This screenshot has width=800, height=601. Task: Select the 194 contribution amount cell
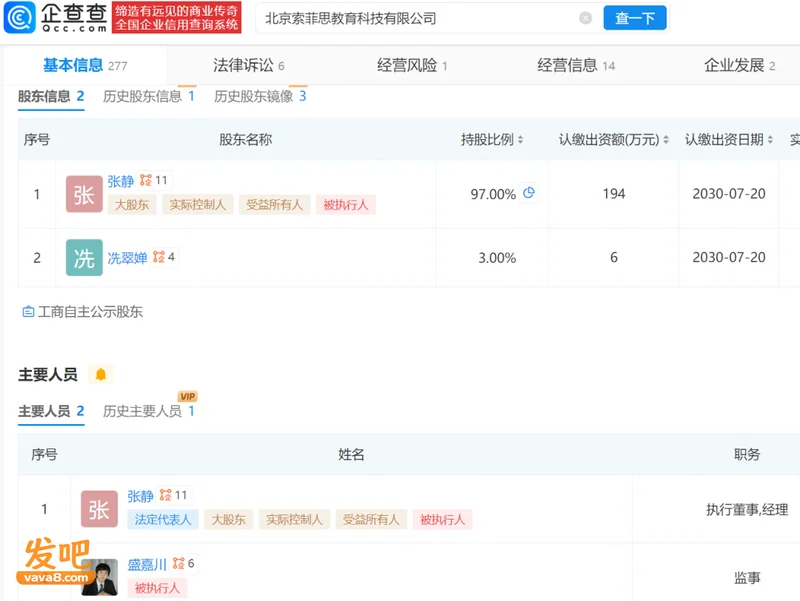pos(614,194)
